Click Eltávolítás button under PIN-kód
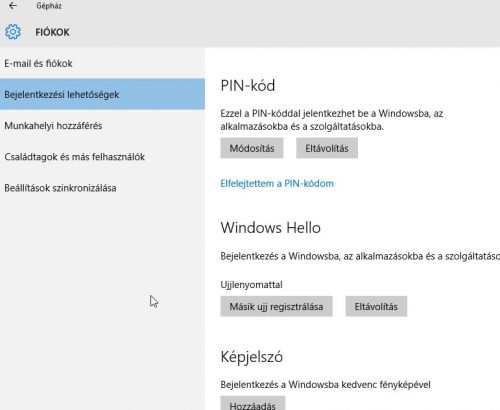This screenshot has width=500, height=410. 327,148
